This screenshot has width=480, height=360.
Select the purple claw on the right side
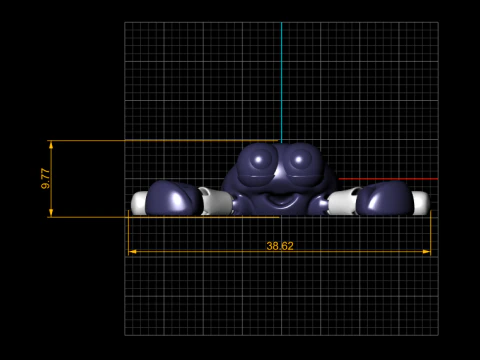(x=385, y=198)
